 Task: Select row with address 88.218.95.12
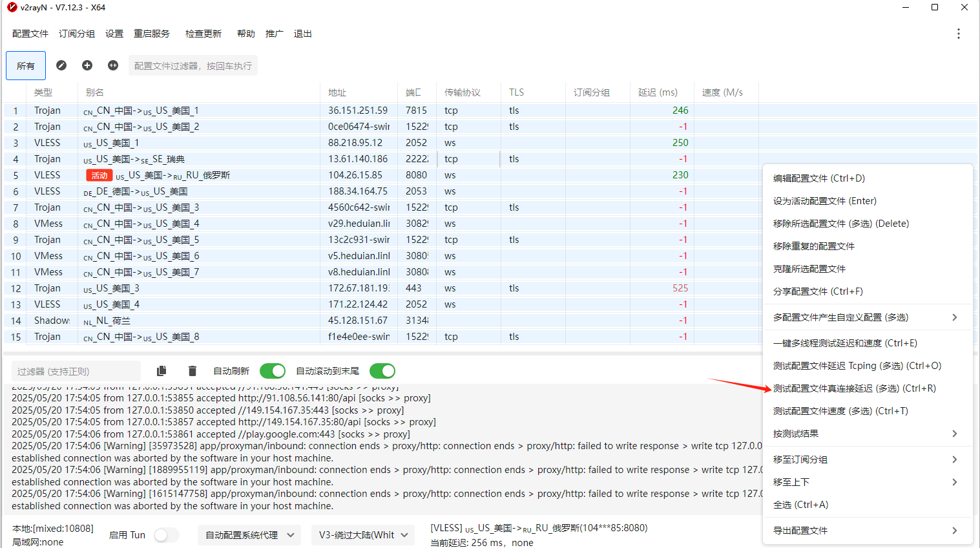(x=490, y=143)
